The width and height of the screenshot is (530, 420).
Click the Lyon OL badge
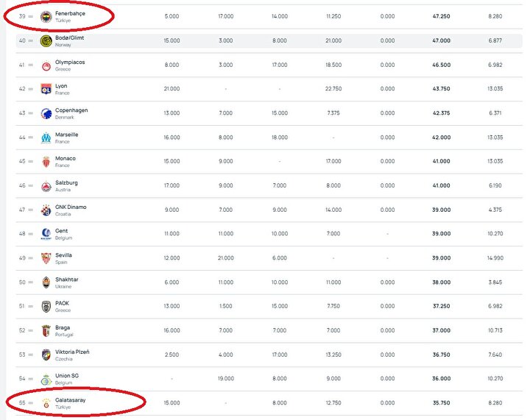click(46, 89)
